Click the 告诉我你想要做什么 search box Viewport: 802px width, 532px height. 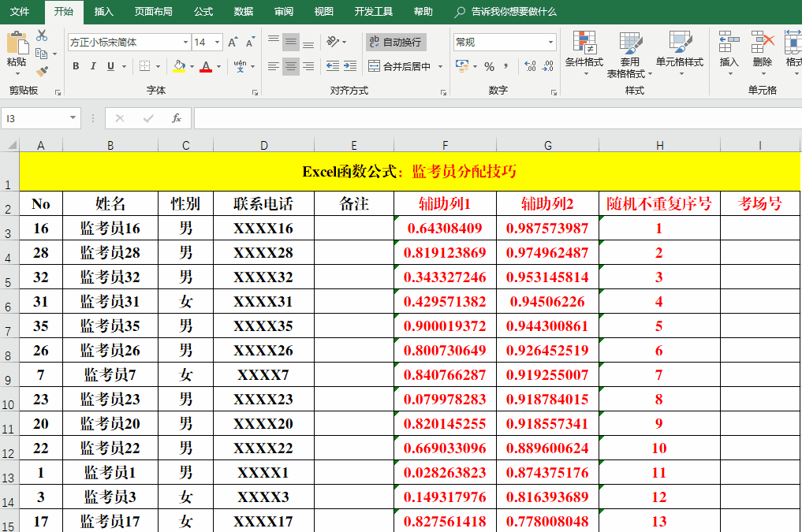(513, 12)
